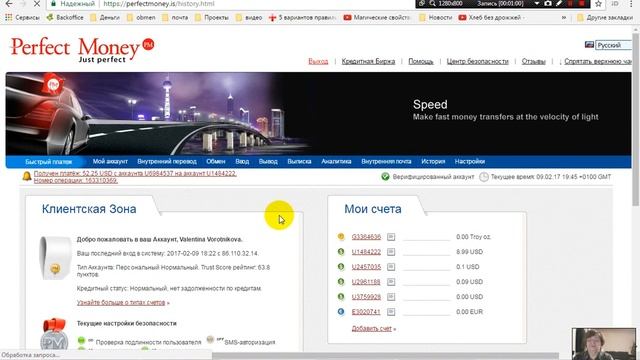
Task: Open the payment received notification link
Action: (135, 177)
